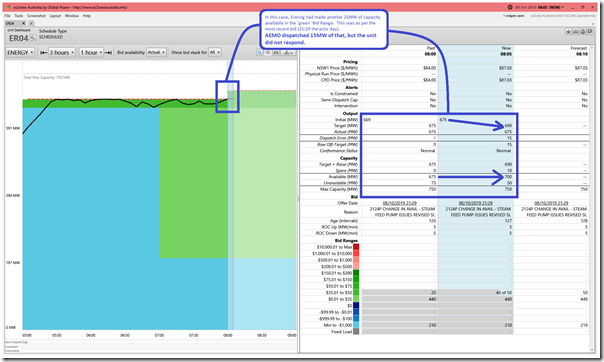Open the 3 hours lookback dropdown
Viewport: 604px width, 362px height.
62,52
